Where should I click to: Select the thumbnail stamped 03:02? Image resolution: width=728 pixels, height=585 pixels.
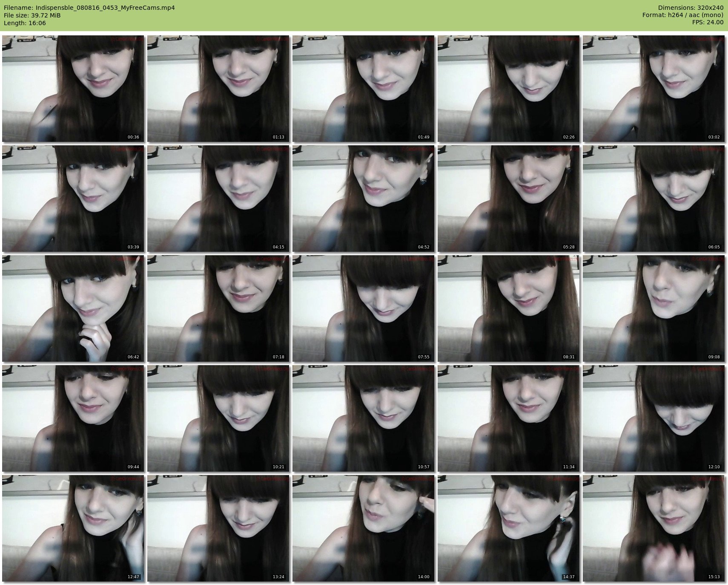click(653, 89)
